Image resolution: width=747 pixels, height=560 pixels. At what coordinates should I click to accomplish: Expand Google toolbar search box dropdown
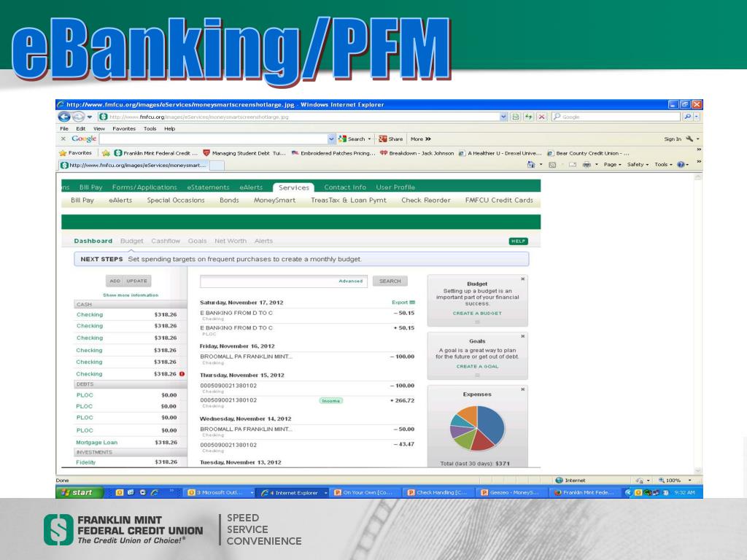click(332, 139)
